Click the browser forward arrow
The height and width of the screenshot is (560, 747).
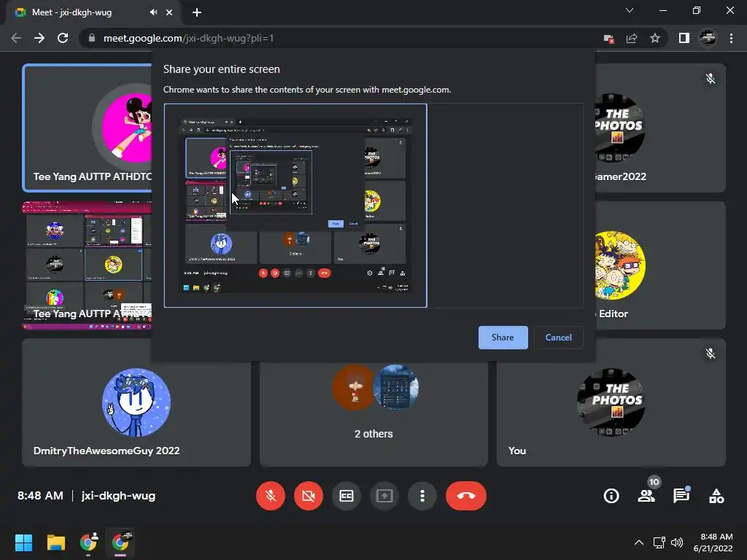[39, 38]
